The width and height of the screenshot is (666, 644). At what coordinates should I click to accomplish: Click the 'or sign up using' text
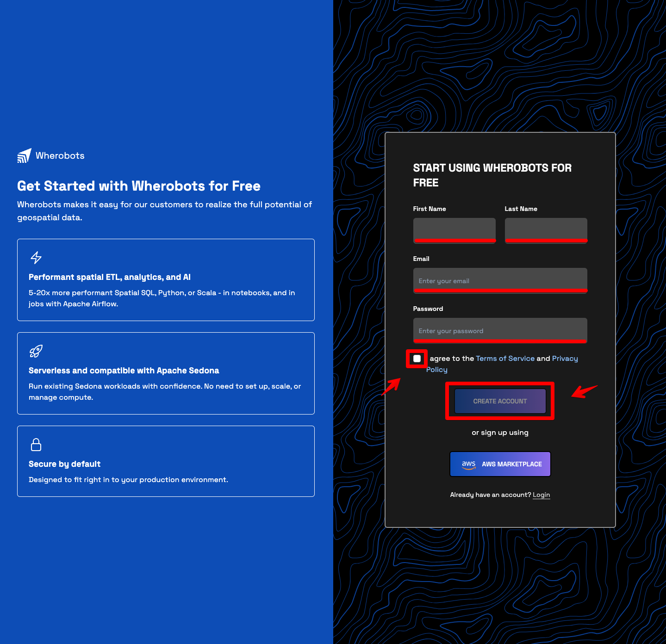pyautogui.click(x=500, y=433)
